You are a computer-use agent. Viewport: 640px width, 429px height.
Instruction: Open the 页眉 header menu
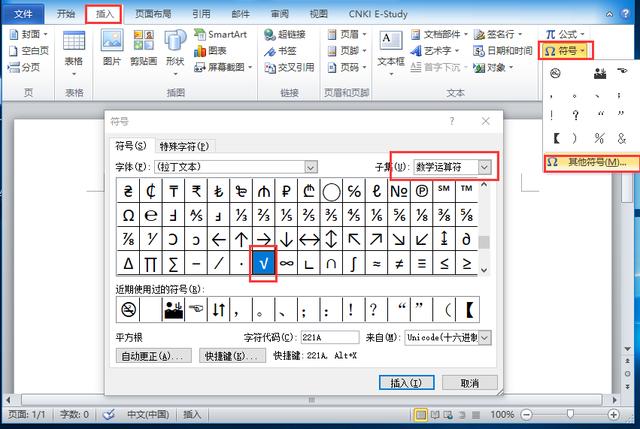(347, 34)
